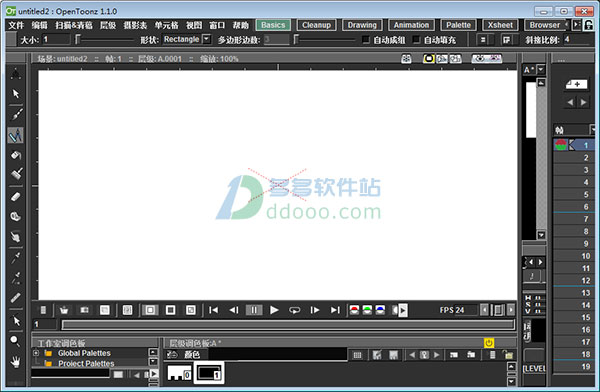Select the Zoom magnifier tool
600x392 pixels.
coord(16,341)
